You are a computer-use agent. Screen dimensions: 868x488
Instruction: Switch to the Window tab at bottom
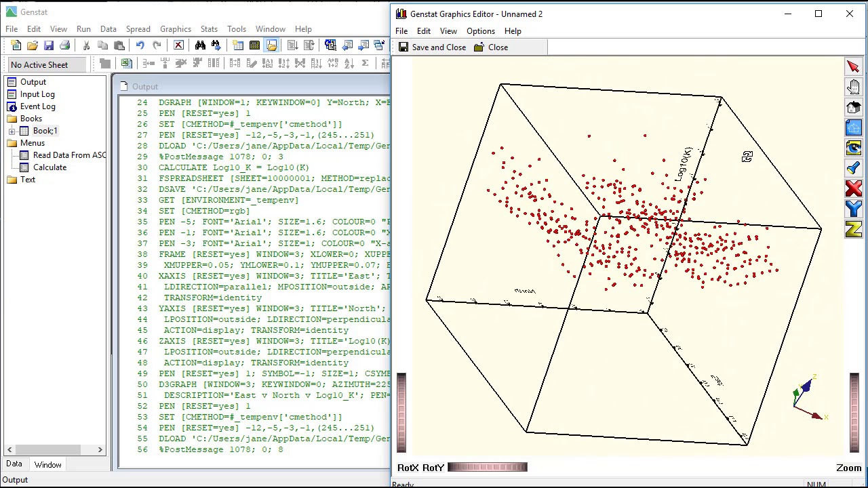(47, 465)
